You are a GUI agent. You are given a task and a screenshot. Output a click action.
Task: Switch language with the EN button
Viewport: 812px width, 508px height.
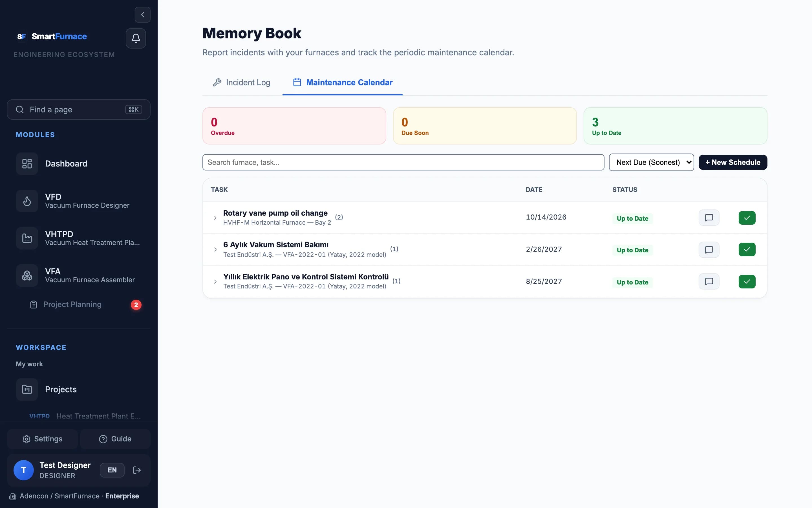tap(112, 470)
